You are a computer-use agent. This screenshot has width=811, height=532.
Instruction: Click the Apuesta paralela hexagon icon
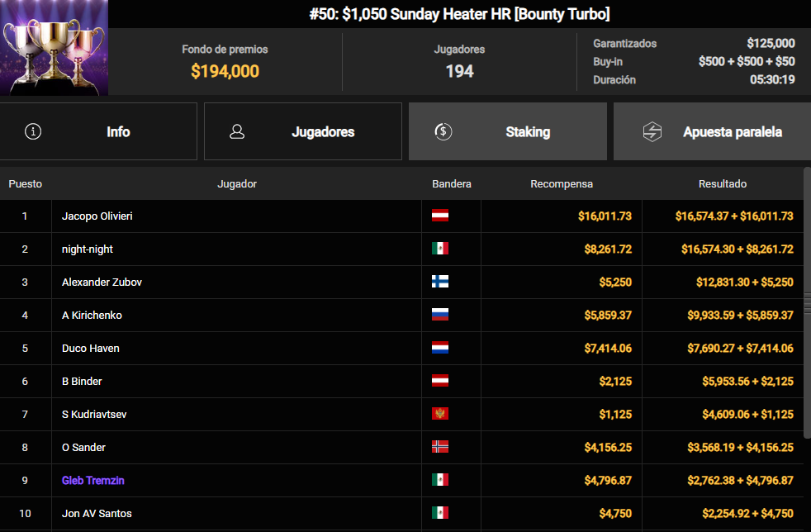652,131
